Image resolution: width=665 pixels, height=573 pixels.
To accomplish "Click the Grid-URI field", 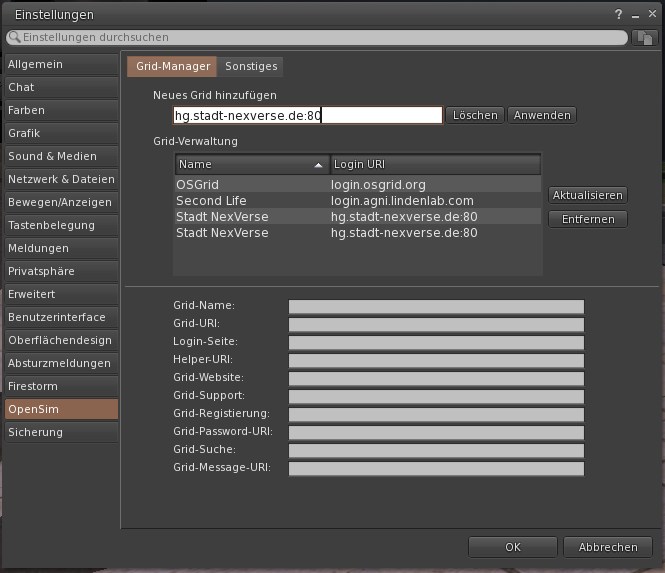I will point(436,324).
